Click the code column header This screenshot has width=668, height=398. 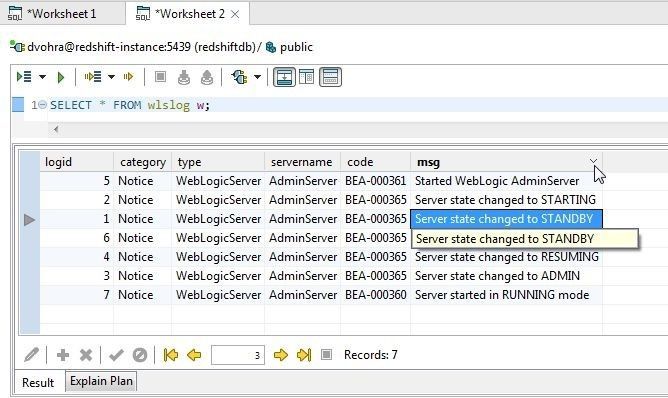[375, 162]
